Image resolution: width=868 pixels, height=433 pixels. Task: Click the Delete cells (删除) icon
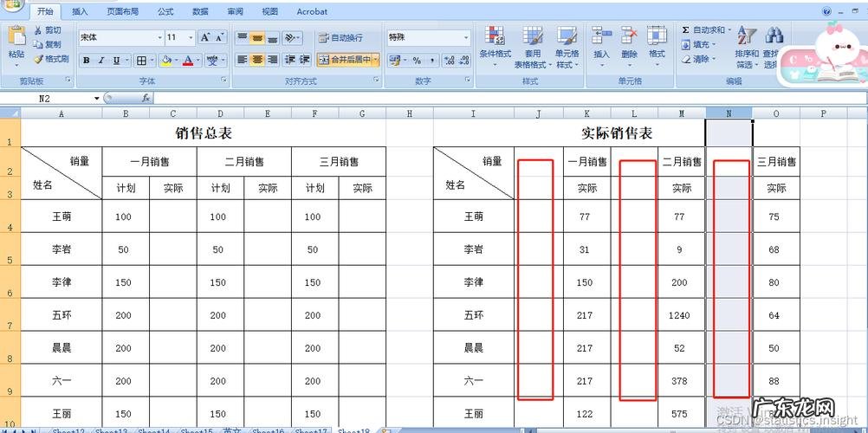(629, 36)
